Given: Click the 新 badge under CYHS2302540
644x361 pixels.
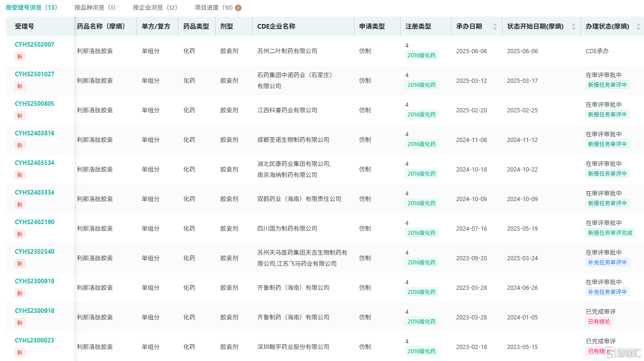Looking at the screenshot, I should tap(20, 263).
